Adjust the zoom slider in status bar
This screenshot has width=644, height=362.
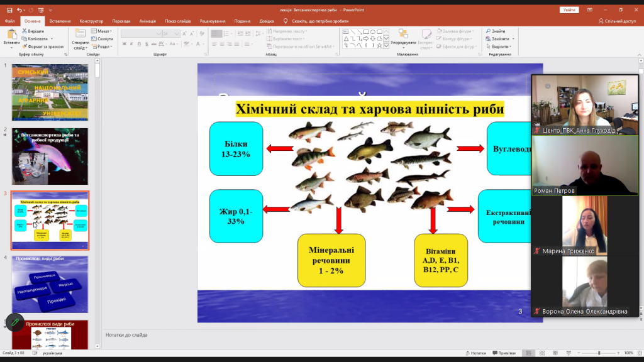[x=599, y=353]
